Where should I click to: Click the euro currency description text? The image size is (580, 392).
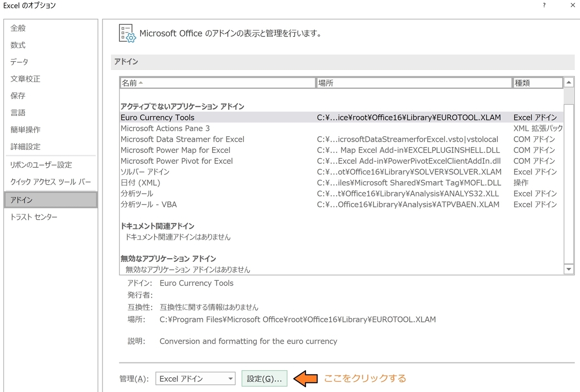point(248,341)
